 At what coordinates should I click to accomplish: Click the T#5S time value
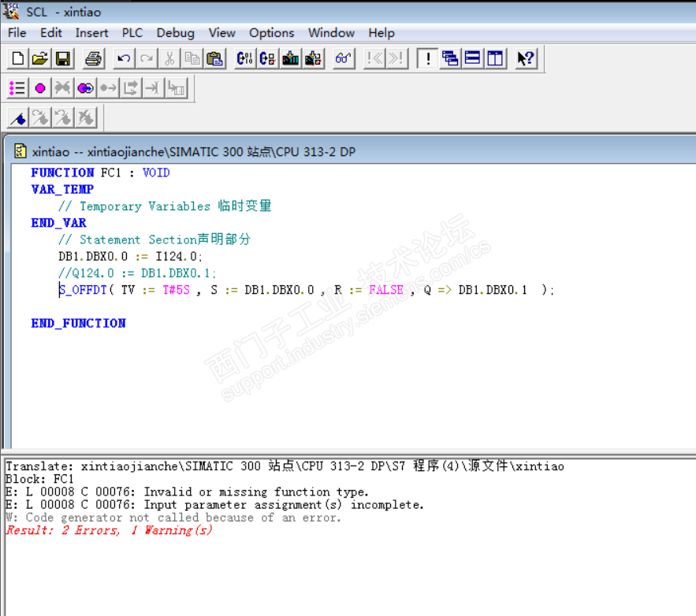click(x=176, y=290)
